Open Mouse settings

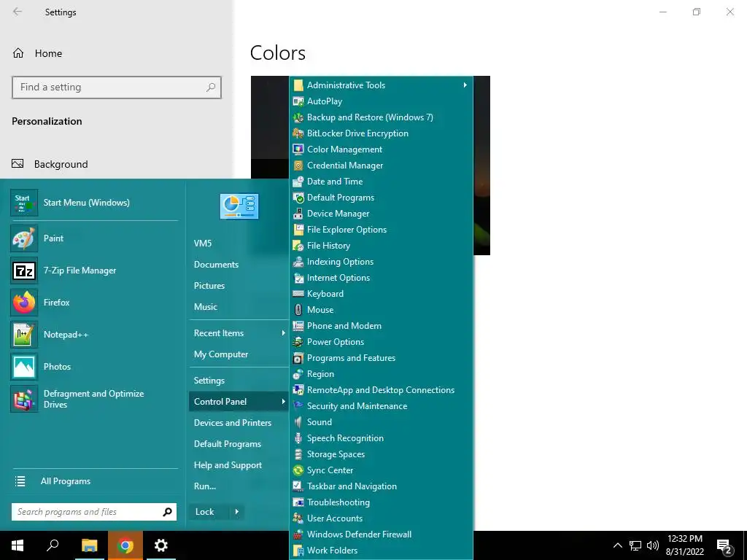point(381,310)
